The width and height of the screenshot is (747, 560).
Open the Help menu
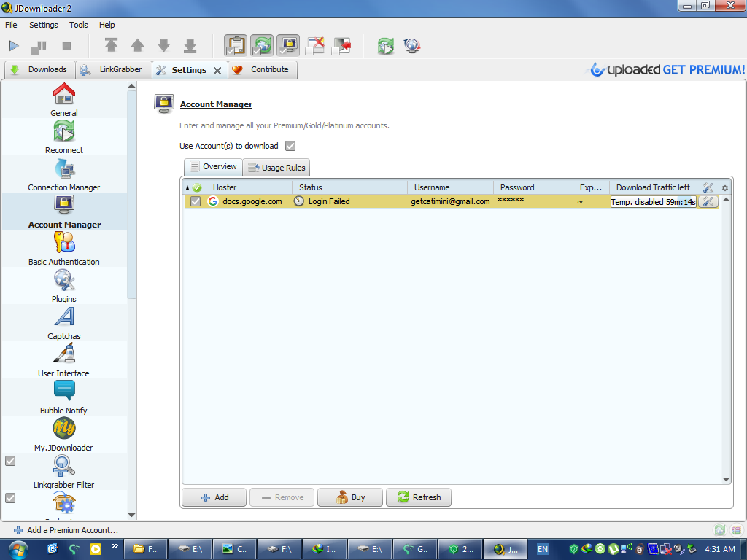(x=107, y=25)
